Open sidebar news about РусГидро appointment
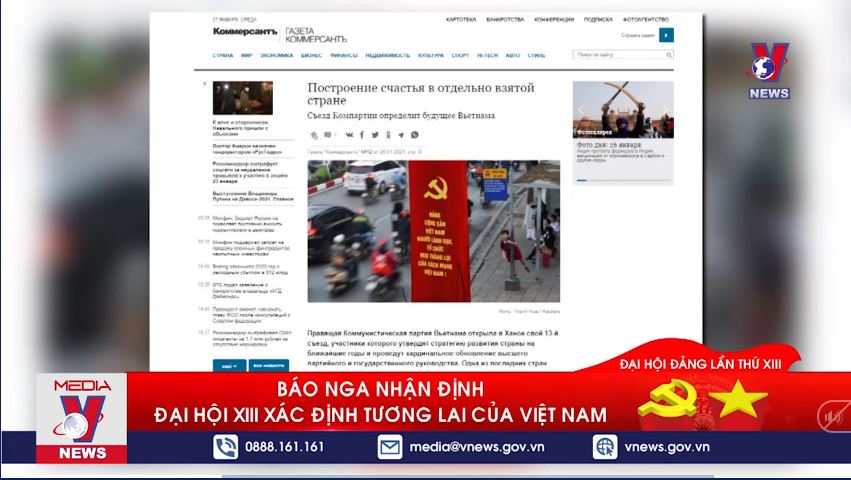The width and height of the screenshot is (851, 480). click(x=247, y=149)
